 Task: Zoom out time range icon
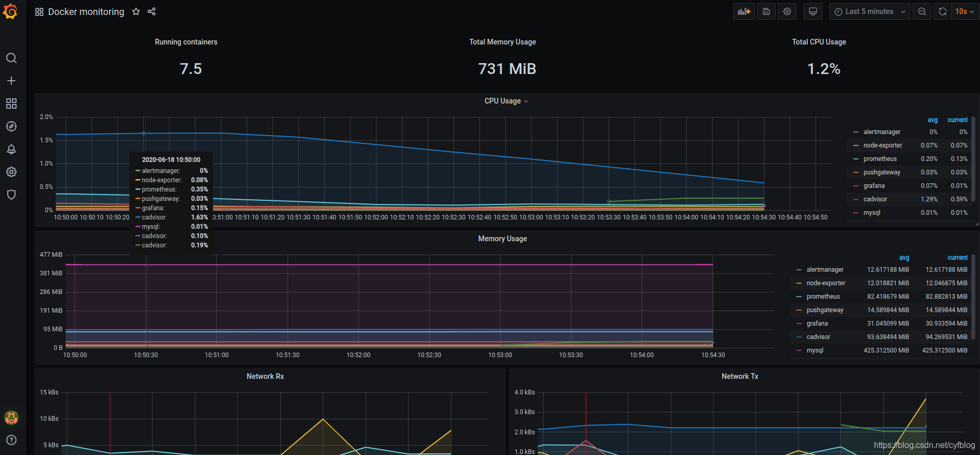coord(922,11)
